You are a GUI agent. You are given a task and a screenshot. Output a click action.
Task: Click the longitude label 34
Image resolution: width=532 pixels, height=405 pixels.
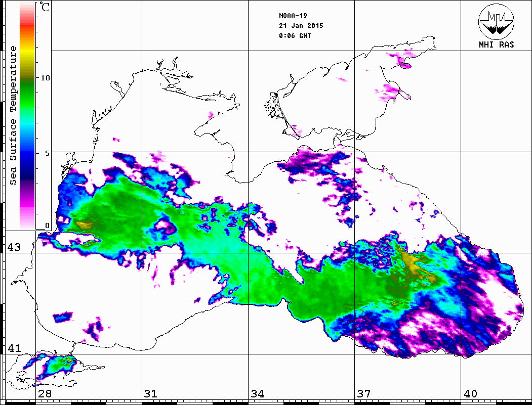pyautogui.click(x=257, y=394)
